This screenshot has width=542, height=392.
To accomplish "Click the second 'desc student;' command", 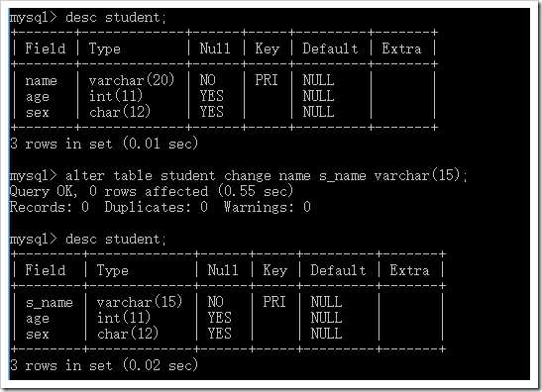I will [88, 239].
